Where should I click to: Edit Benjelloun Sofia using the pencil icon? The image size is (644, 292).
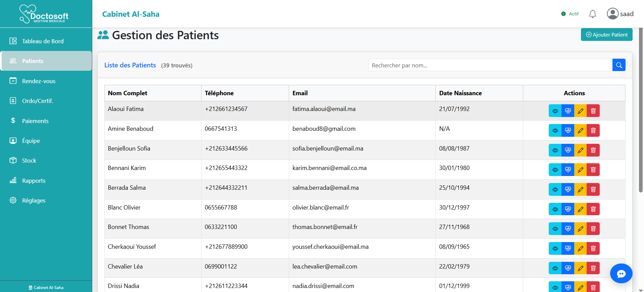[x=580, y=150]
